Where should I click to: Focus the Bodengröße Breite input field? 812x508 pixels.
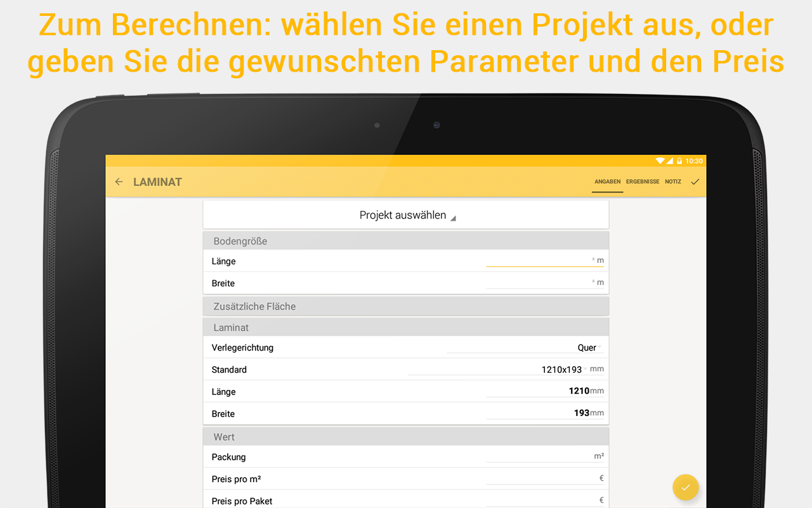coord(545,283)
